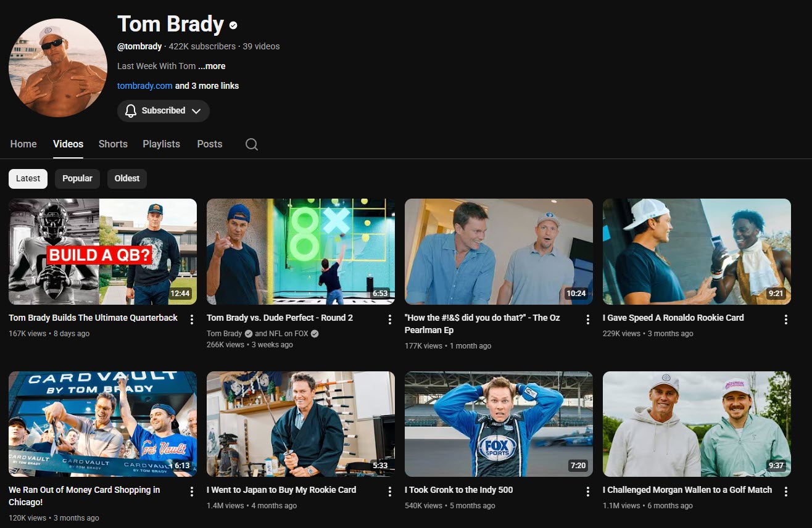Sort videos by Popular

77,178
